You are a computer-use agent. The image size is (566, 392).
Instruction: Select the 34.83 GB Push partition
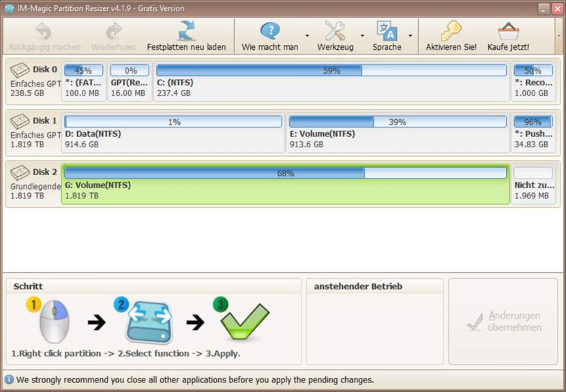point(533,133)
